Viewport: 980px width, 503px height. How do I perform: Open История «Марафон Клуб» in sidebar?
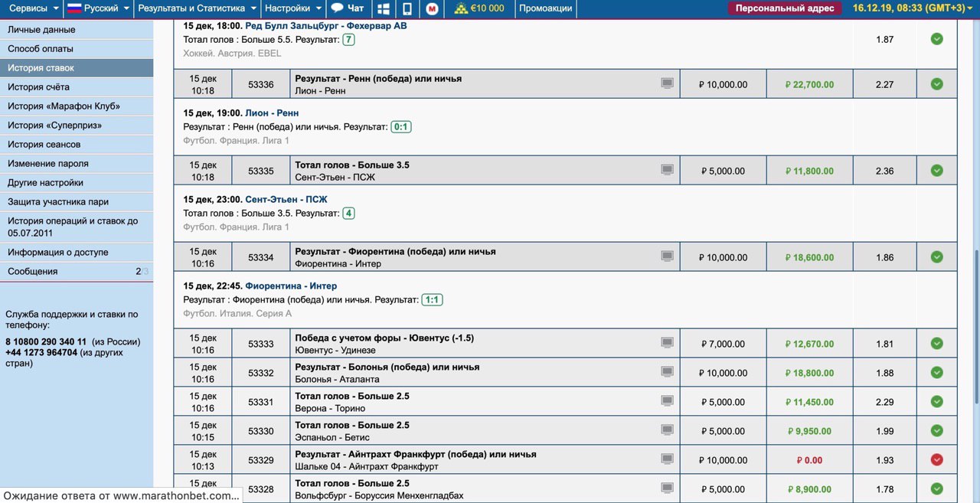tap(77, 106)
